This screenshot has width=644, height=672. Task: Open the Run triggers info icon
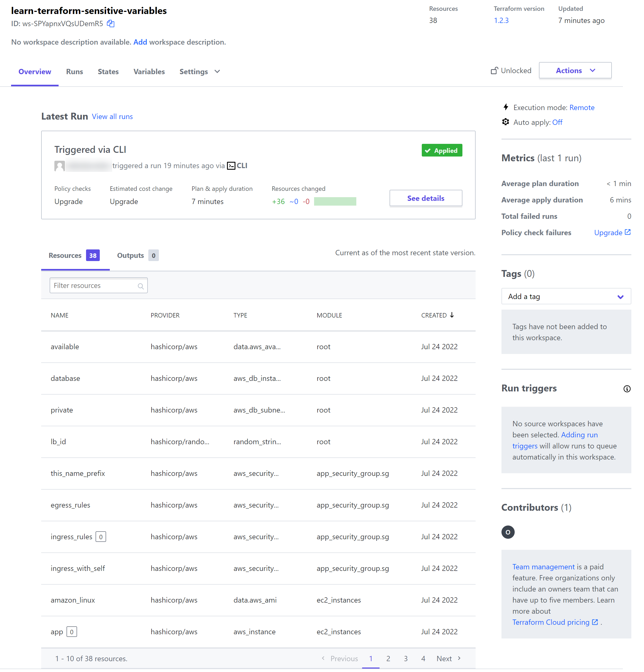tap(627, 389)
